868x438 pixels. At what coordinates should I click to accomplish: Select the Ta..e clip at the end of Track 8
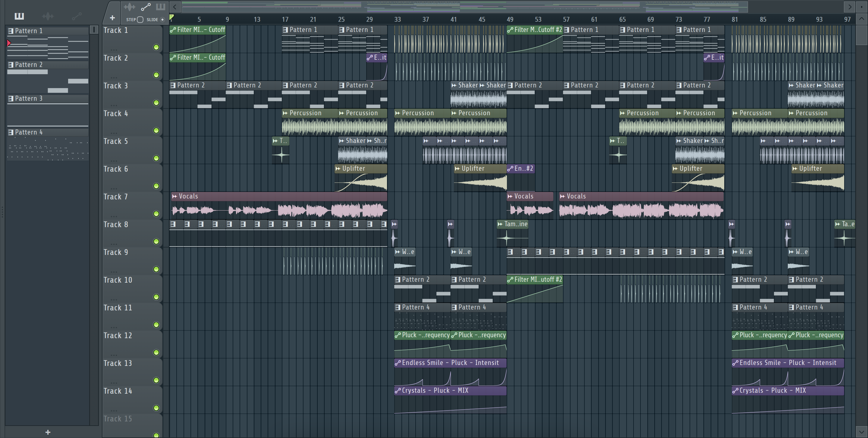(845, 233)
